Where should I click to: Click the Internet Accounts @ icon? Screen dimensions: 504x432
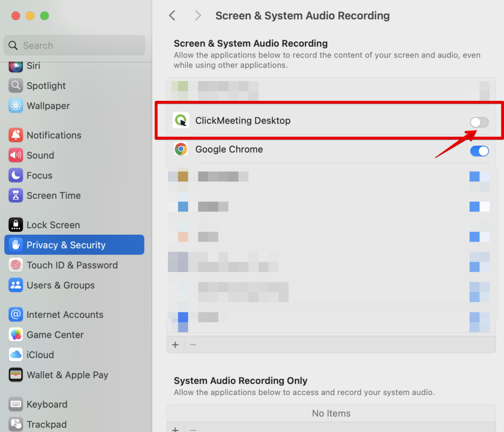point(15,314)
